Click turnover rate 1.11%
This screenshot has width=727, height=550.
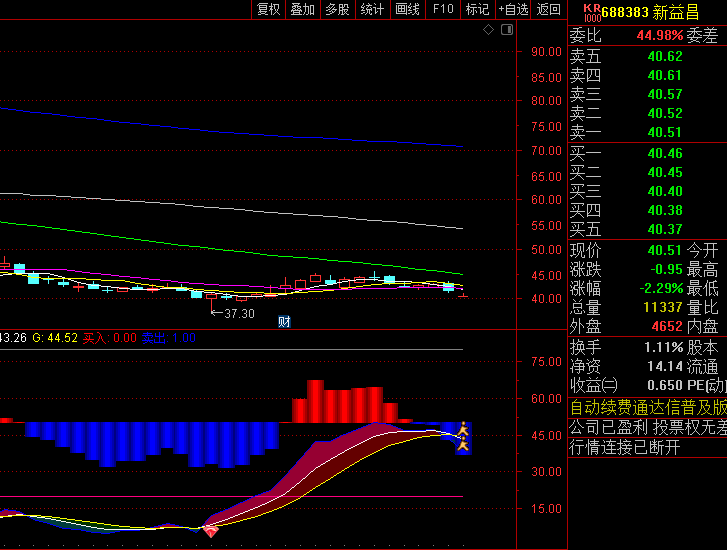(663, 347)
